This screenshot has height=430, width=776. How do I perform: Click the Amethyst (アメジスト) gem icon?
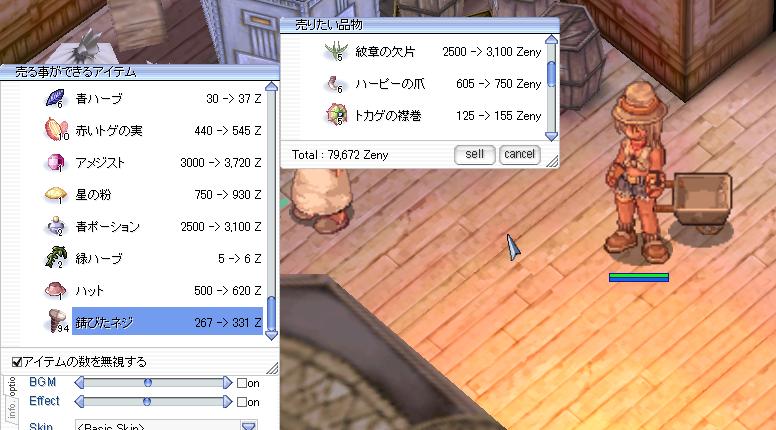[55, 162]
